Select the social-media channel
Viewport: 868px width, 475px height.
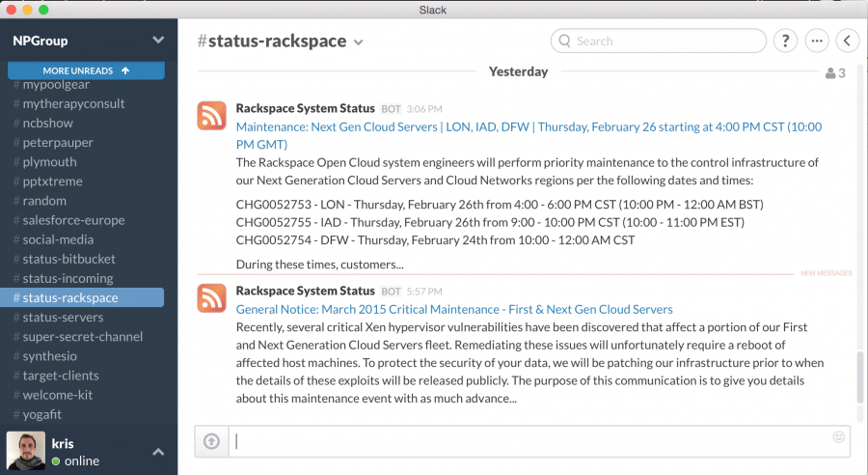53,239
